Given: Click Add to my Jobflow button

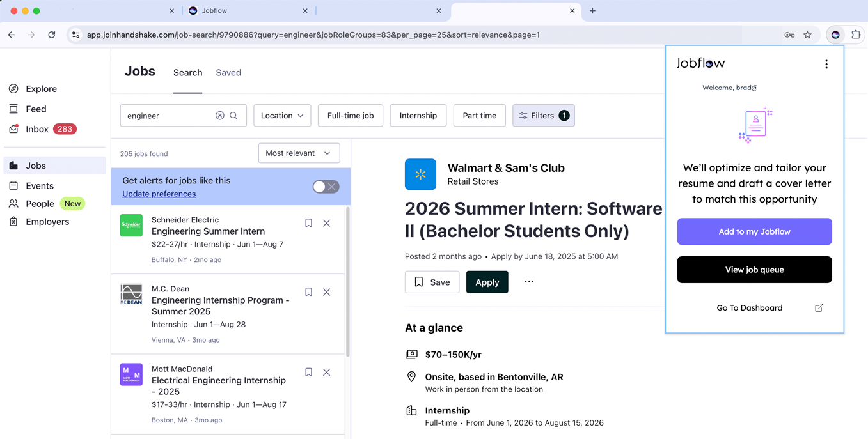Looking at the screenshot, I should pos(754,232).
